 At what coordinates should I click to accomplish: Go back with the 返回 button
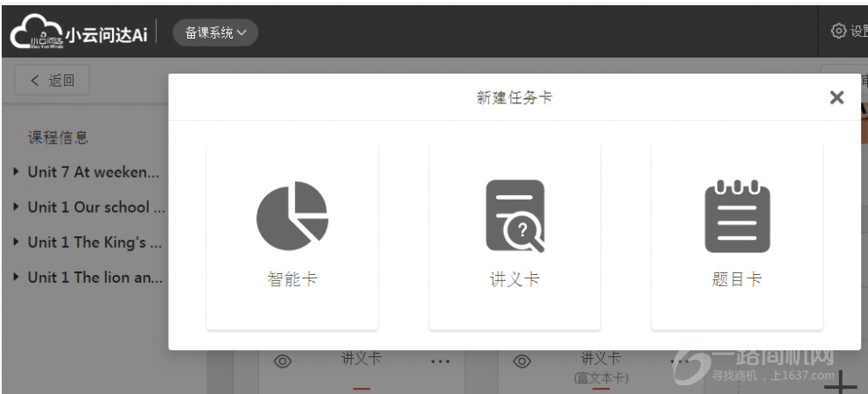pyautogui.click(x=52, y=81)
